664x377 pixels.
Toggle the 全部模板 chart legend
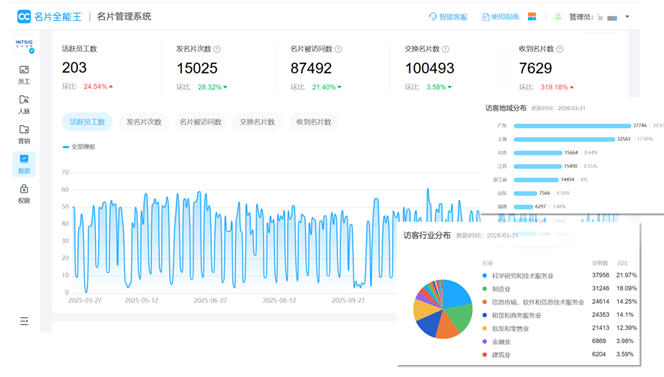pyautogui.click(x=79, y=147)
